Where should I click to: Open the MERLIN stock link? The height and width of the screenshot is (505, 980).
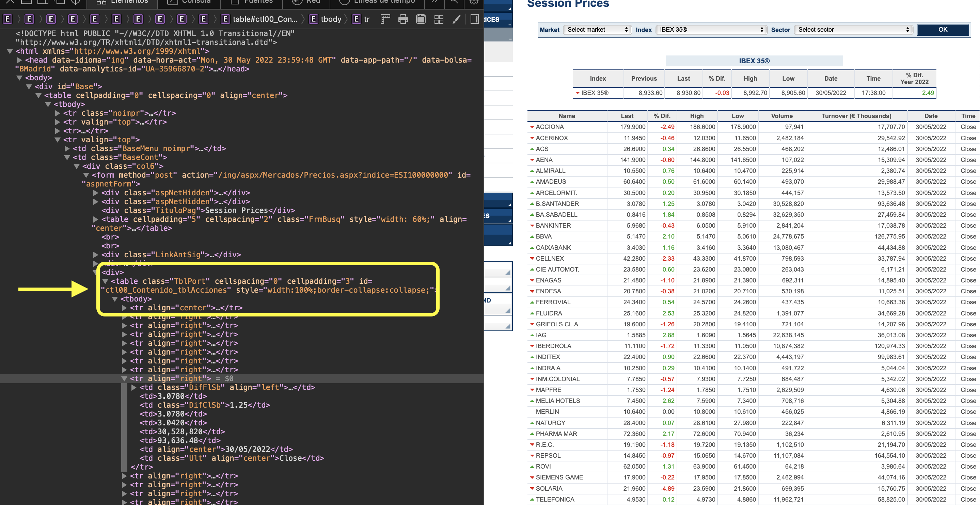coord(547,412)
